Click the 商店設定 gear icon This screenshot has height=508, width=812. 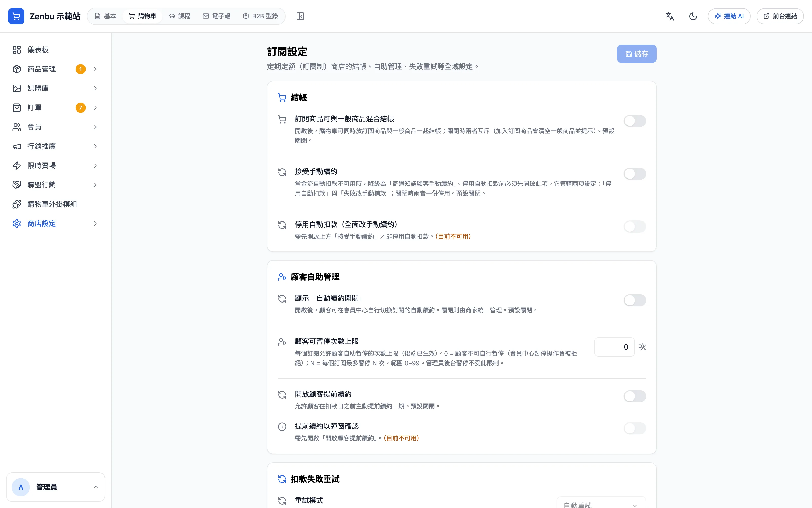point(17,224)
